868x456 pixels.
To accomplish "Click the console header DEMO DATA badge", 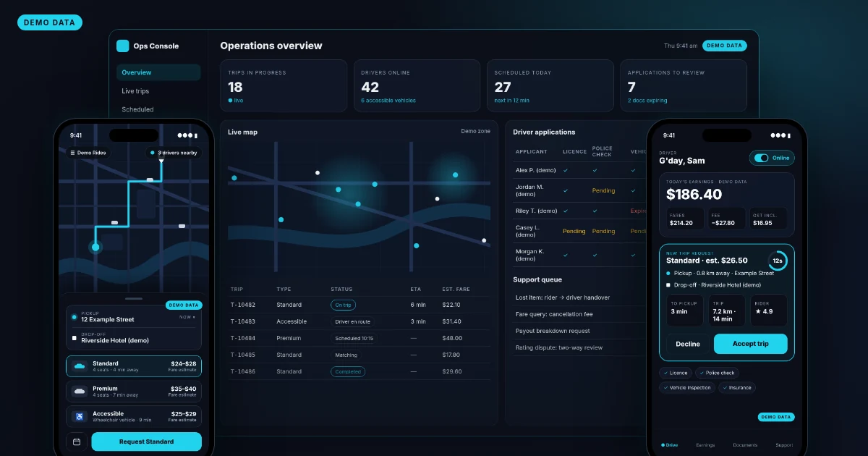I will [x=724, y=46].
